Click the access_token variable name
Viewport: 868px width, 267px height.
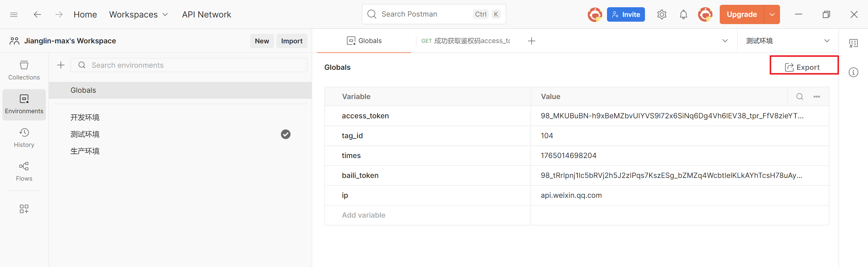coord(365,116)
